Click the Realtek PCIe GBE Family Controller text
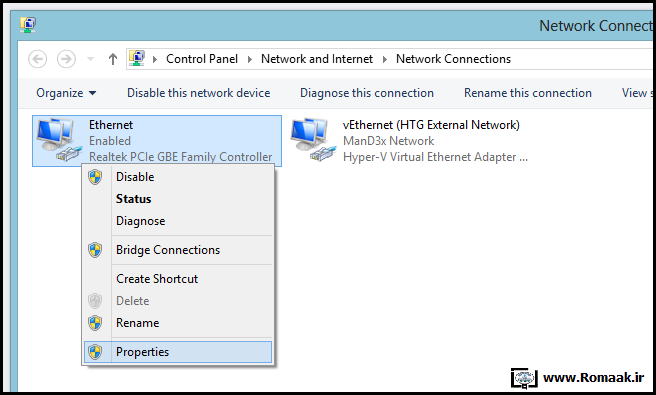656x395 pixels. point(181,157)
